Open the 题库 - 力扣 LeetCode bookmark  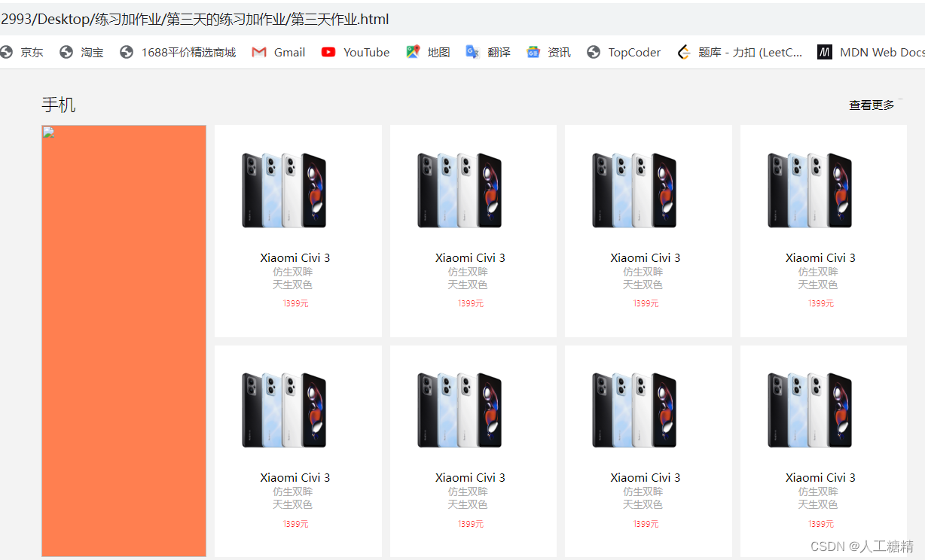[x=740, y=52]
